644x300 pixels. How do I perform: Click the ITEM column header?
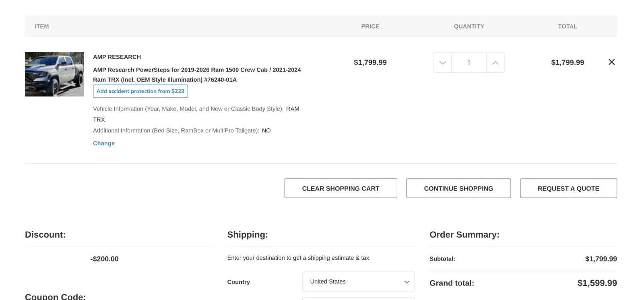point(42,26)
